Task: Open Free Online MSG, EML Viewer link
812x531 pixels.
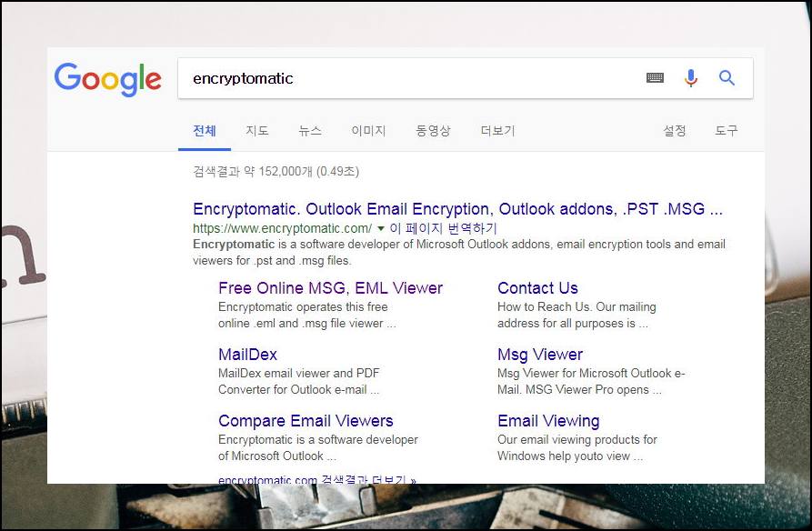Action: (330, 288)
